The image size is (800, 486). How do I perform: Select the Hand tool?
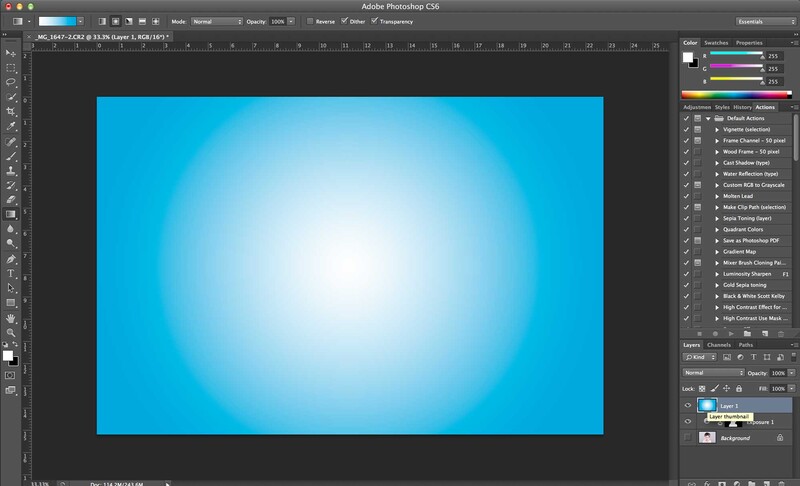pyautogui.click(x=10, y=318)
